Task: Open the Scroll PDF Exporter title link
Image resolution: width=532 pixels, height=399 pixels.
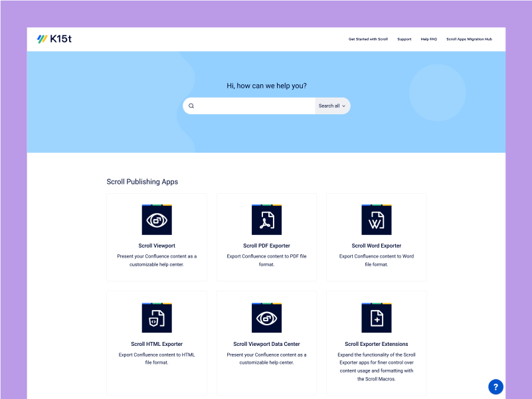Action: 266,246
